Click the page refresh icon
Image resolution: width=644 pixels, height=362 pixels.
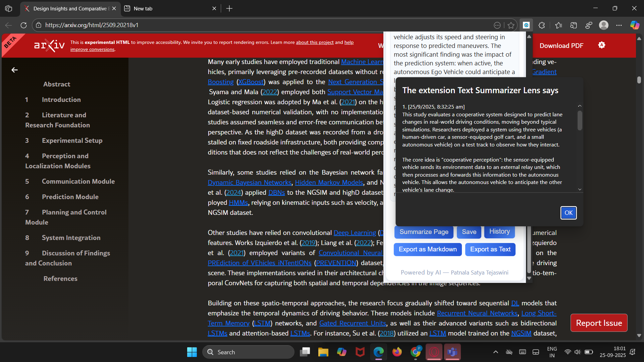coord(23,25)
